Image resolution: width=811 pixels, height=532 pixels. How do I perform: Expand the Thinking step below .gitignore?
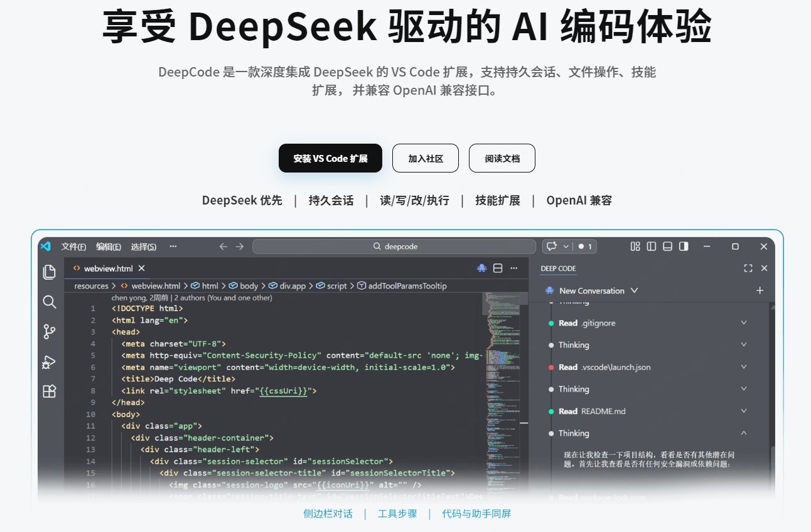(744, 345)
